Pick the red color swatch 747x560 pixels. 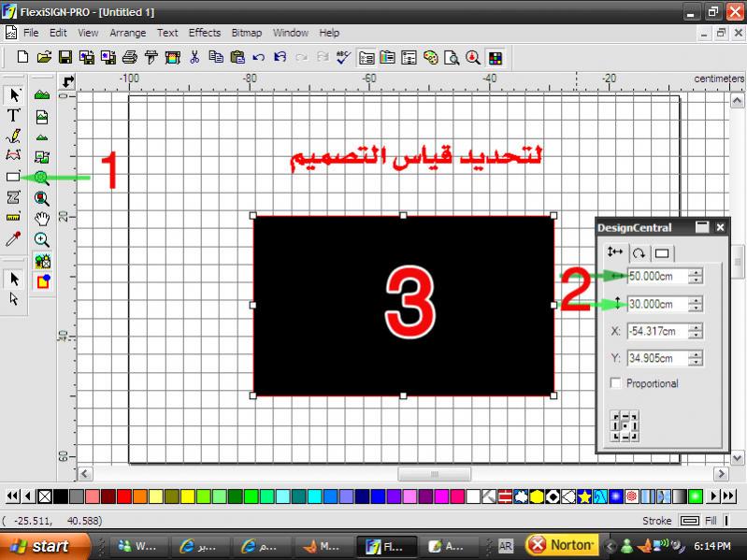click(124, 495)
